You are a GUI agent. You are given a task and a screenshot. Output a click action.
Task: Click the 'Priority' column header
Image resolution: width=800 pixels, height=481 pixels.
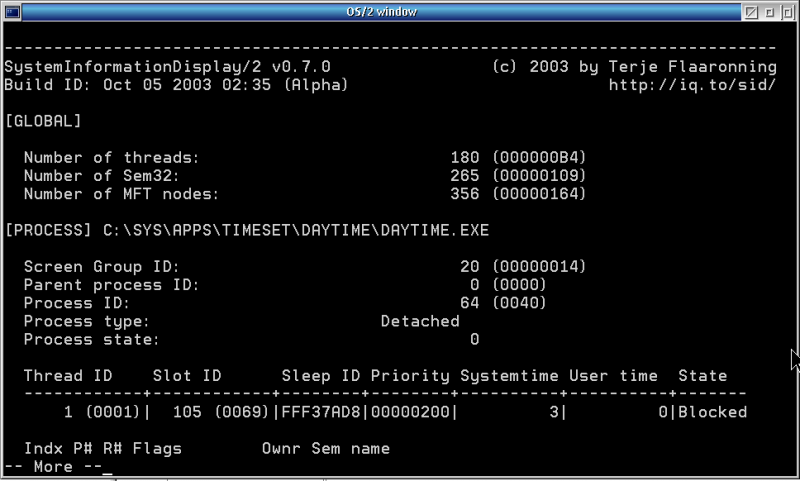(x=410, y=376)
